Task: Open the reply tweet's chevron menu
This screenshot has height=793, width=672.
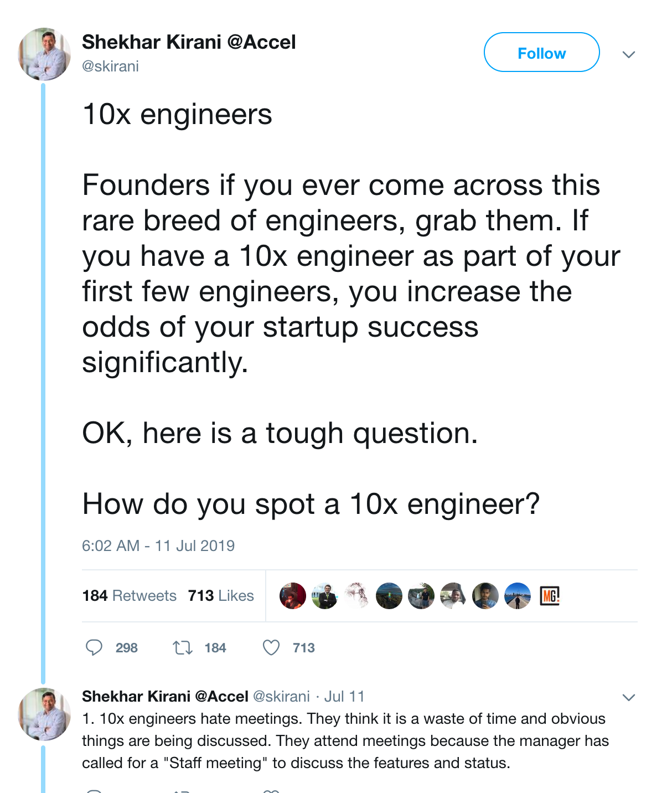Action: click(x=628, y=697)
